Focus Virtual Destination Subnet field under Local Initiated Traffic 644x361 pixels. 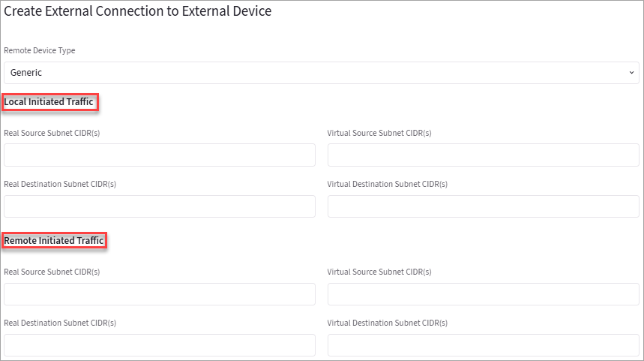pos(483,206)
